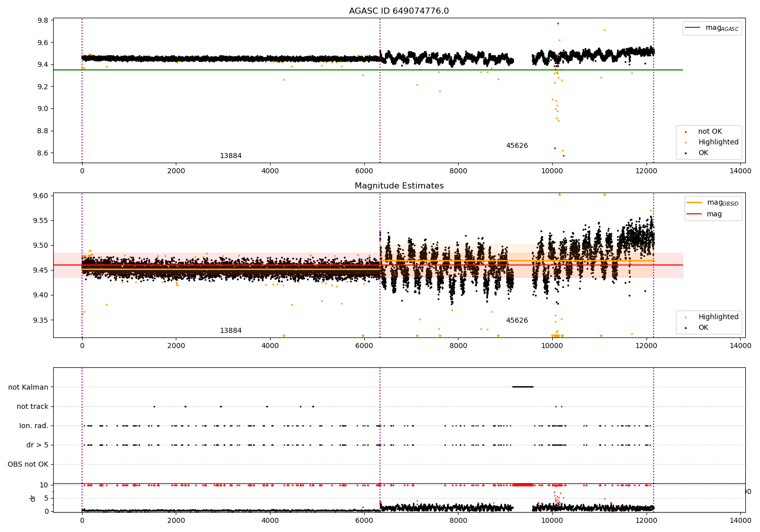This screenshot has width=760, height=532.
Task: Click the '9.40' y-axis tick label
Action: point(41,295)
